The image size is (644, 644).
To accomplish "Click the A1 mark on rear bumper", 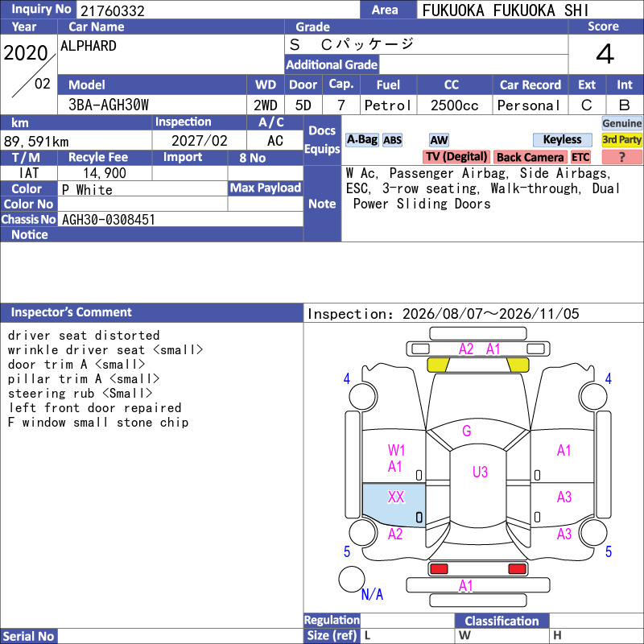I will point(466,586).
